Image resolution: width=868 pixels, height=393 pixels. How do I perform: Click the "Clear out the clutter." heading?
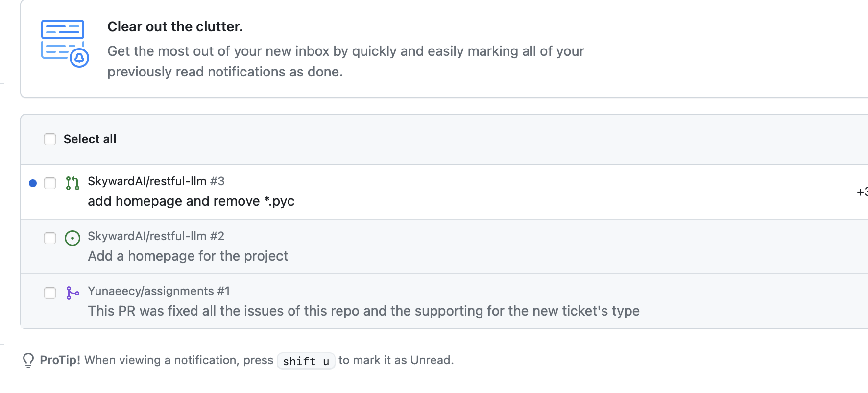(175, 27)
